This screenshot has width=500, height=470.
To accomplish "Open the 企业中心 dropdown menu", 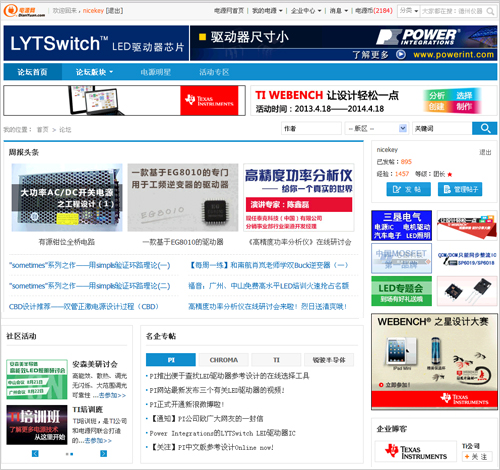I will [306, 11].
